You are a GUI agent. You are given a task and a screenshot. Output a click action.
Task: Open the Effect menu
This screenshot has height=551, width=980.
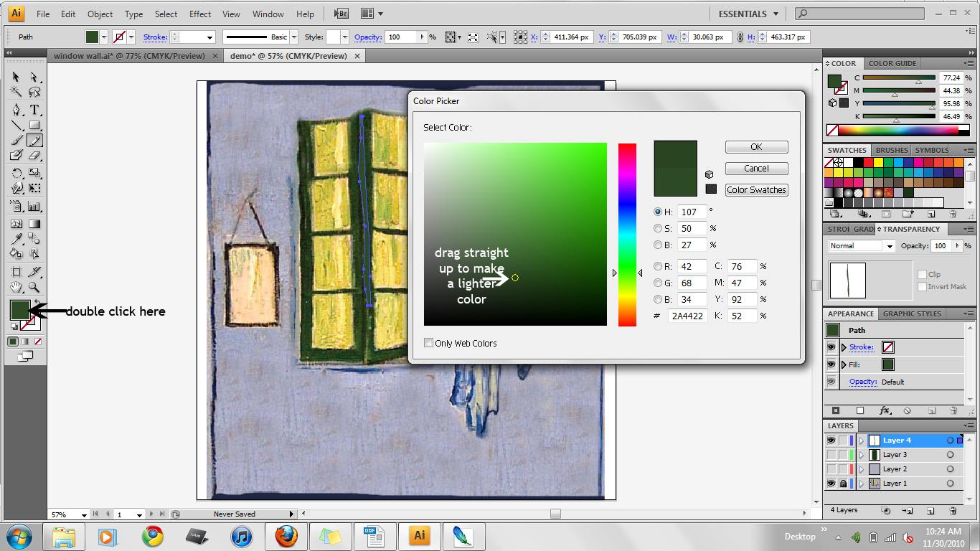point(200,14)
